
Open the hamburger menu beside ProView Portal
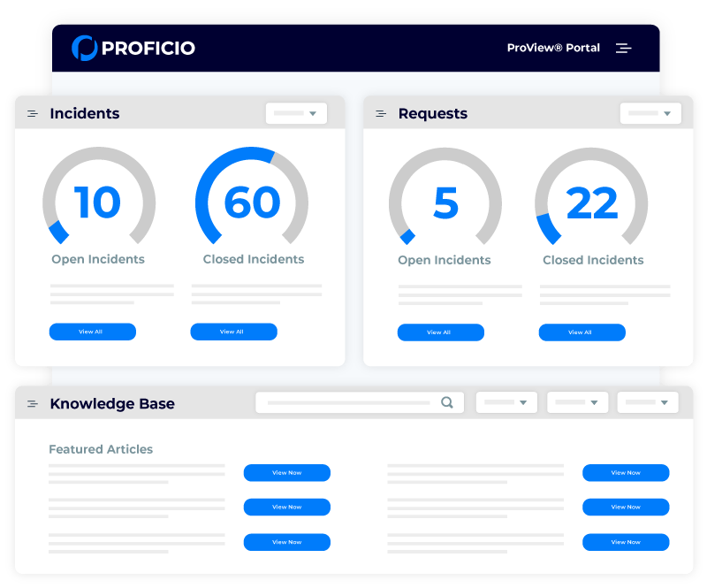click(624, 49)
